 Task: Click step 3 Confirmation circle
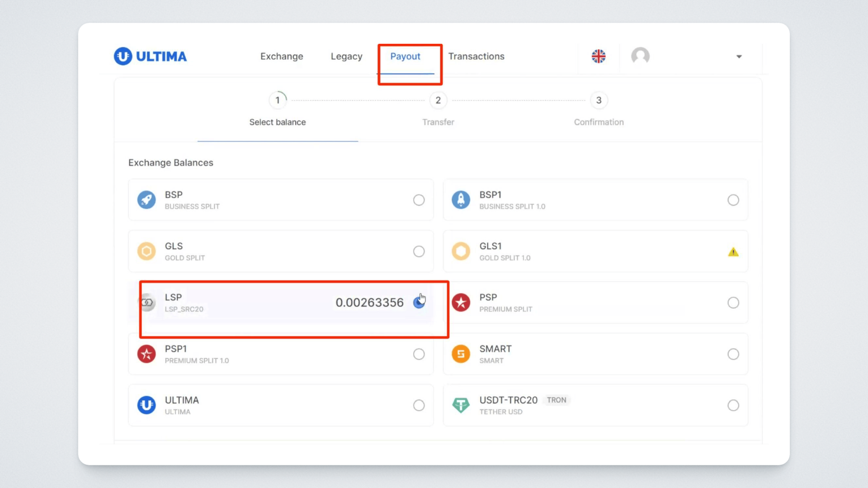coord(599,100)
